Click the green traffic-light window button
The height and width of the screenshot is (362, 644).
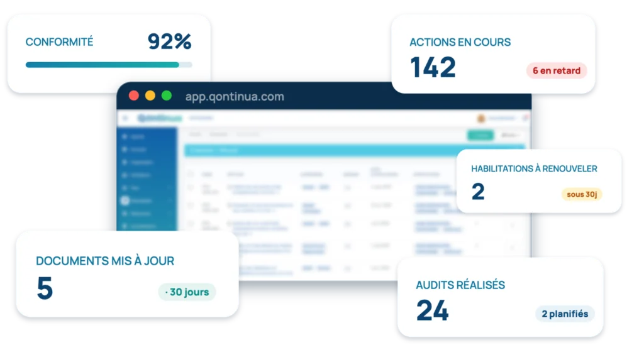point(166,96)
